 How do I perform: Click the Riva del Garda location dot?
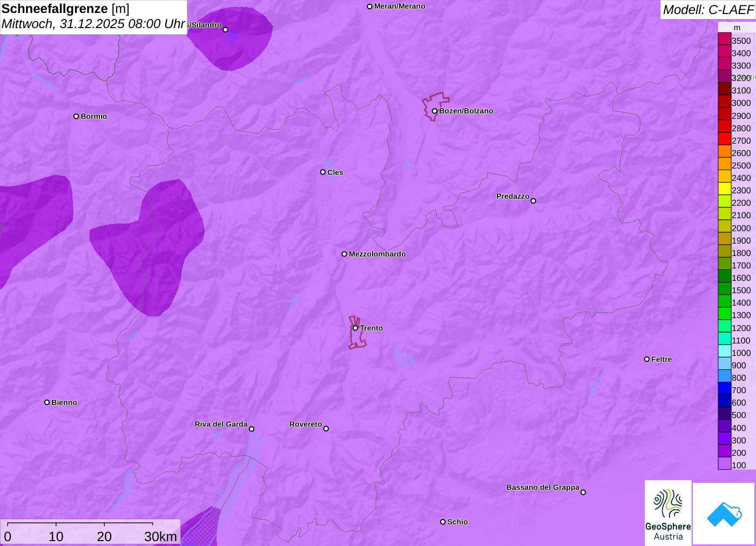252,429
